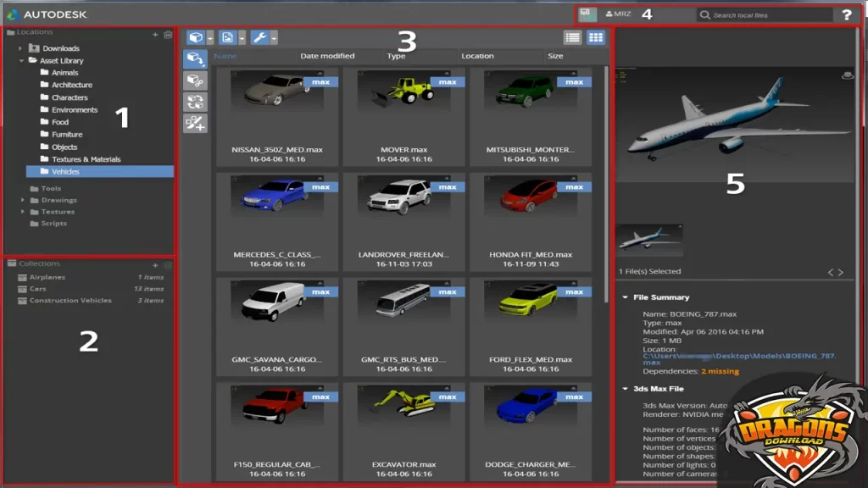Open the MRZ user account
Image resolution: width=868 pixels, height=488 pixels.
(618, 14)
